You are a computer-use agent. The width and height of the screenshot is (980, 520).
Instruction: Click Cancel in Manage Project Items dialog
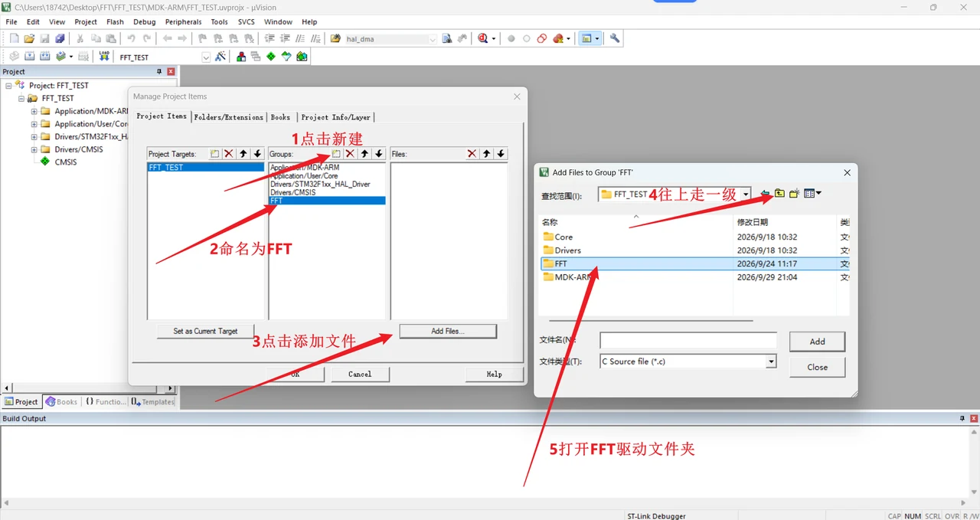(x=360, y=374)
